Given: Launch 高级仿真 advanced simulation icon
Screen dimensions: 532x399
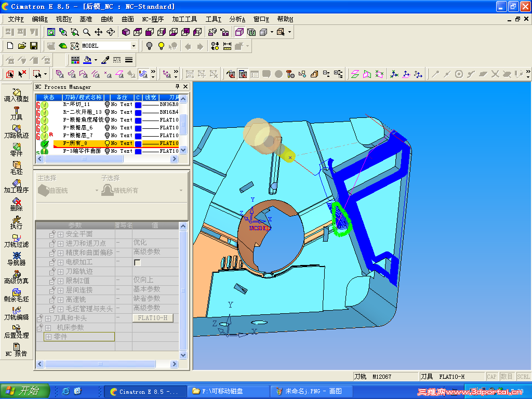Looking at the screenshot, I should (16, 277).
